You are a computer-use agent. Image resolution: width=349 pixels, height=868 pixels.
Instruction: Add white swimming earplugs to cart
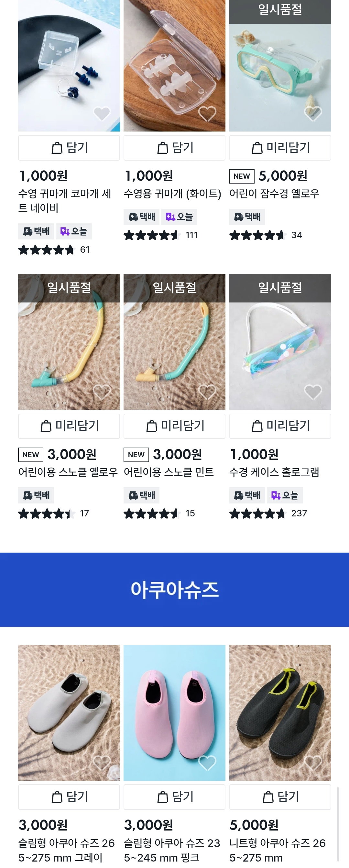pos(174,148)
